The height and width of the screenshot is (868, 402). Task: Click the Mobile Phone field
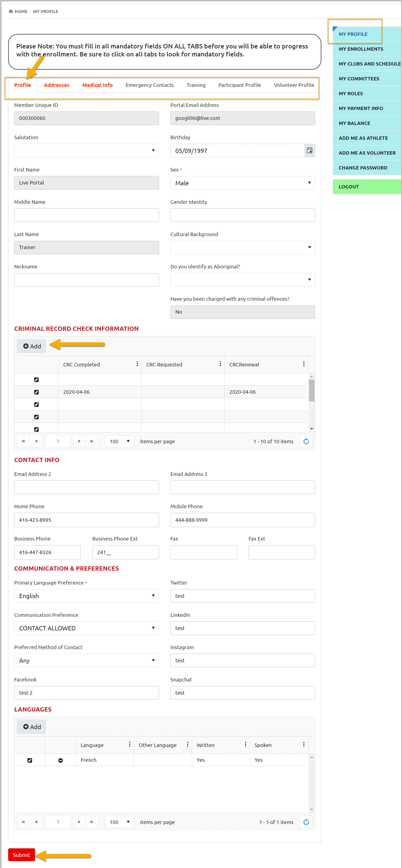242,520
